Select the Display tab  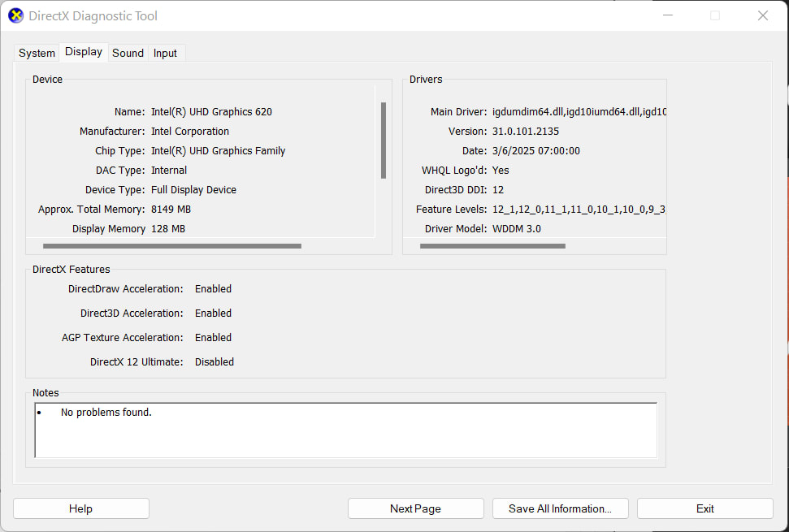pyautogui.click(x=84, y=52)
